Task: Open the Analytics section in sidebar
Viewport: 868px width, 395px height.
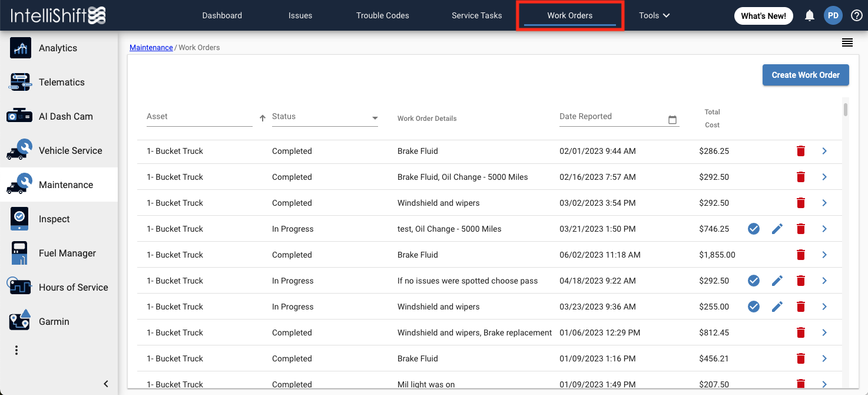Action: pos(57,48)
